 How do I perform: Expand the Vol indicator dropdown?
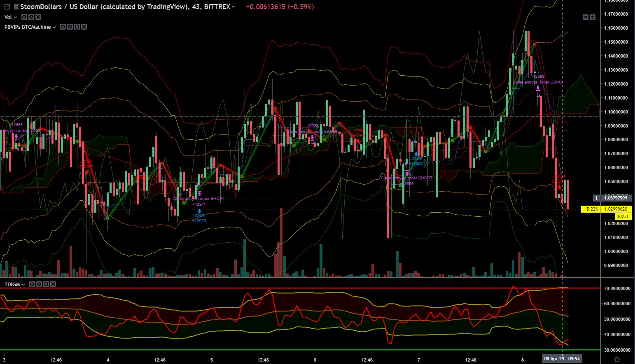coord(16,17)
